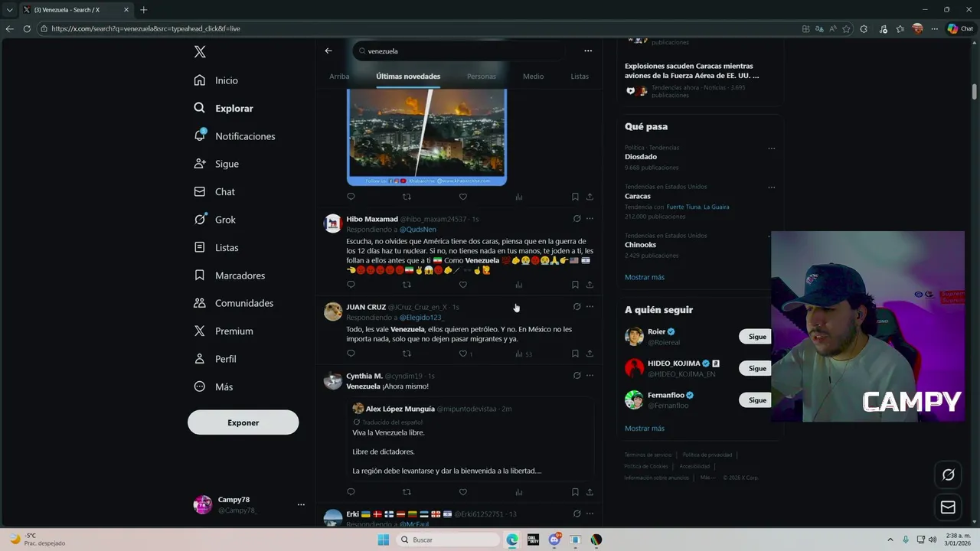This screenshot has width=980, height=551.
Task: Switch to Personas tab
Action: [482, 77]
